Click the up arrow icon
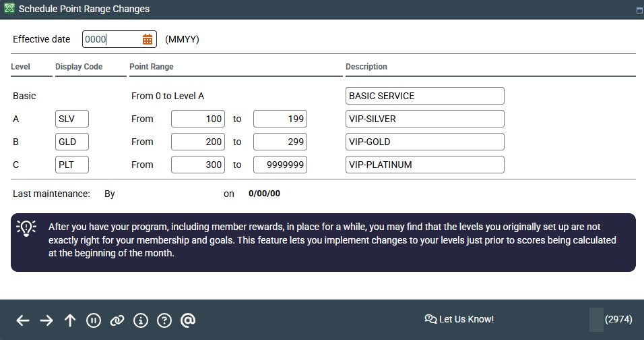Viewport: 644px width, 340px height. click(x=70, y=320)
